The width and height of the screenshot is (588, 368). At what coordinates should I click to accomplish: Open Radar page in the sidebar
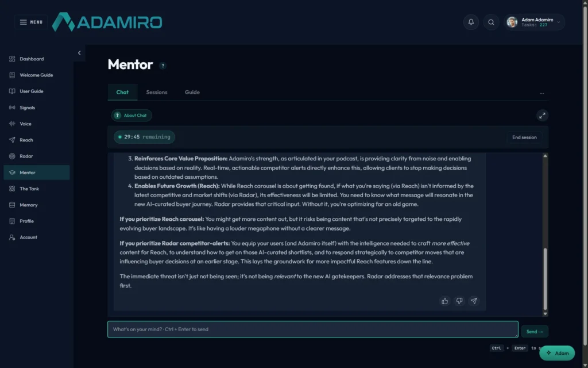point(37,156)
